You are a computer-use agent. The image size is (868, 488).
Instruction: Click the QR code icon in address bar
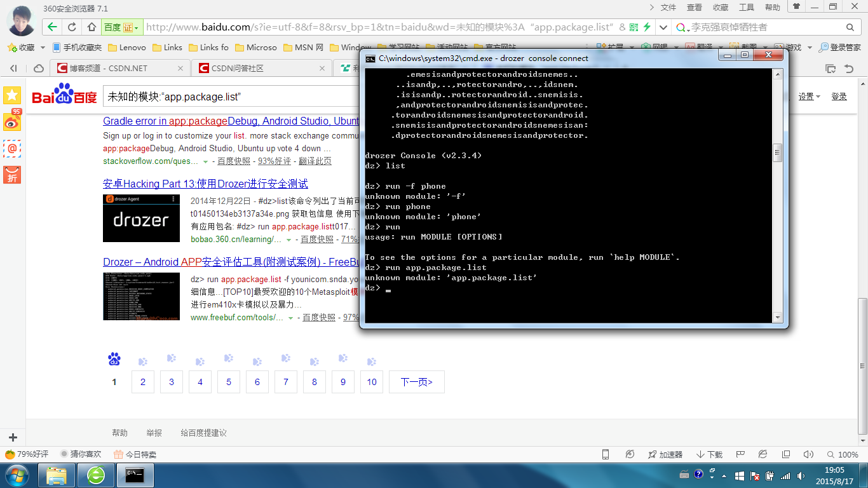click(x=634, y=27)
